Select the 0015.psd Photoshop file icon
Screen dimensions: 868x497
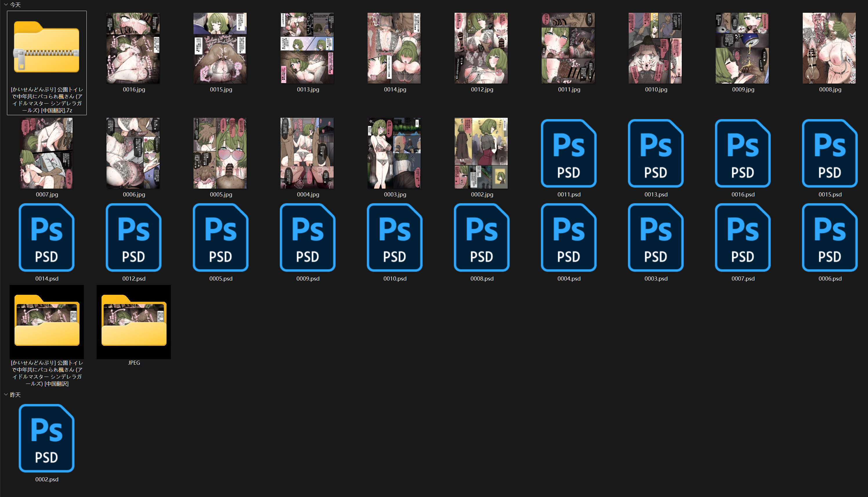pos(830,153)
